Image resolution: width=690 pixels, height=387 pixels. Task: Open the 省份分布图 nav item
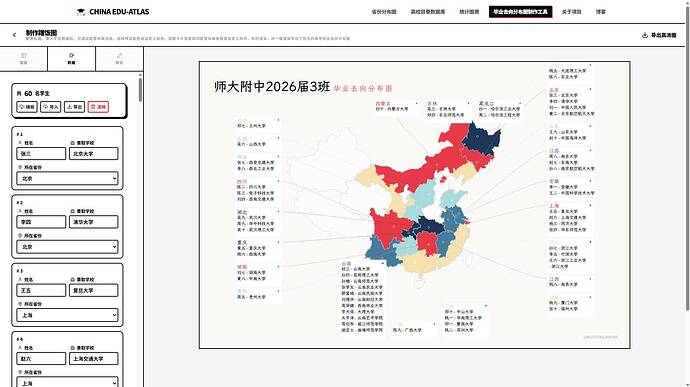(x=384, y=12)
